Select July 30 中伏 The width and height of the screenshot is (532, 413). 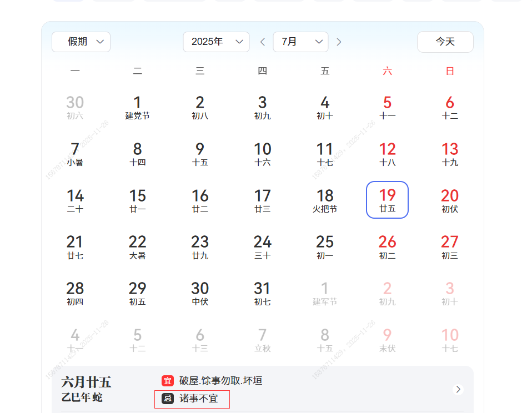click(200, 293)
